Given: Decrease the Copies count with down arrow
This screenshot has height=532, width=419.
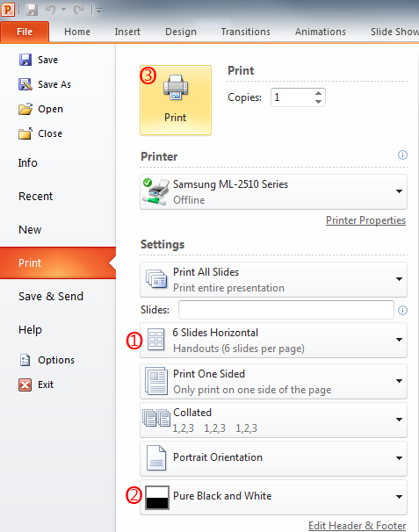Looking at the screenshot, I should pyautogui.click(x=318, y=102).
